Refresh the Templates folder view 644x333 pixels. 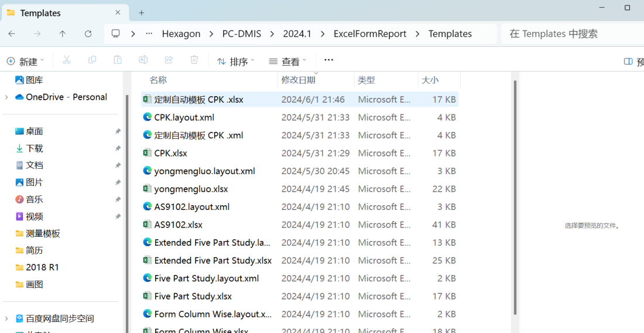point(88,34)
